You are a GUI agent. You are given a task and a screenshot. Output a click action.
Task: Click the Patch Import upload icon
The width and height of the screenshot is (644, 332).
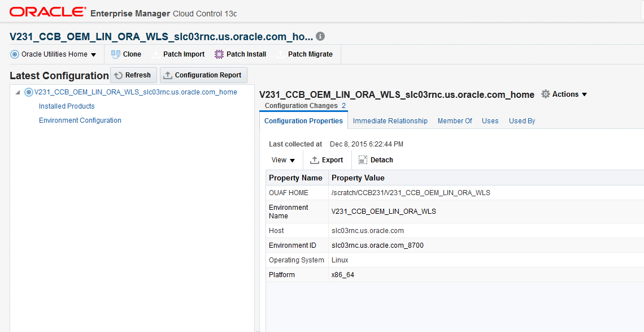click(x=156, y=54)
